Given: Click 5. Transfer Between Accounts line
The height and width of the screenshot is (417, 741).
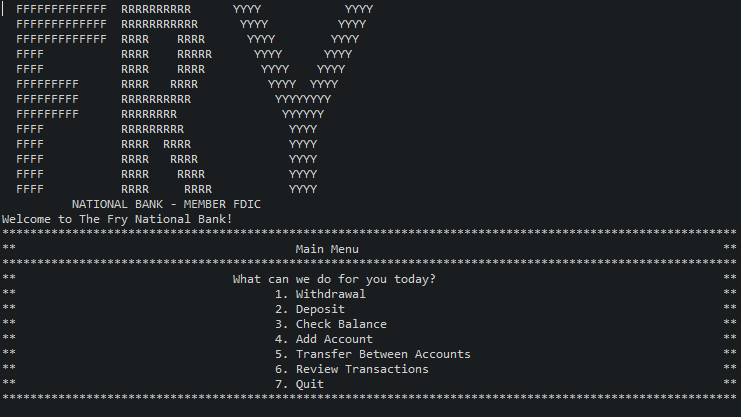Looking at the screenshot, I should (x=373, y=354).
